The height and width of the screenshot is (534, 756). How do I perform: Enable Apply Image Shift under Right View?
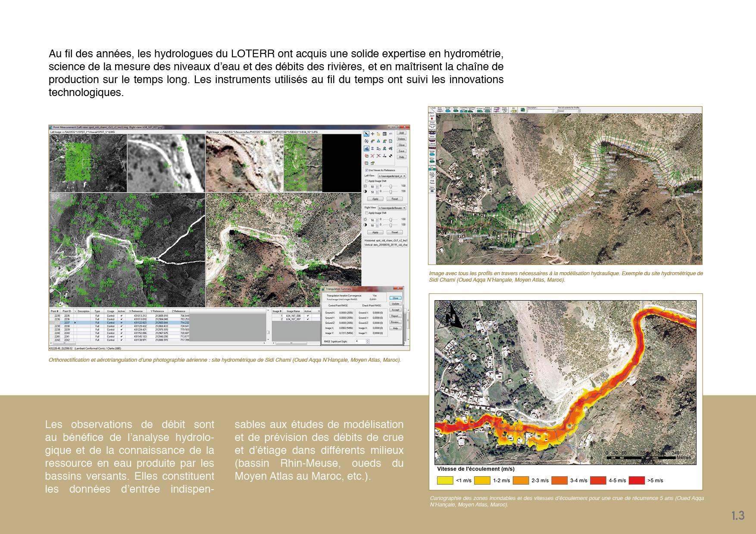coord(367,213)
